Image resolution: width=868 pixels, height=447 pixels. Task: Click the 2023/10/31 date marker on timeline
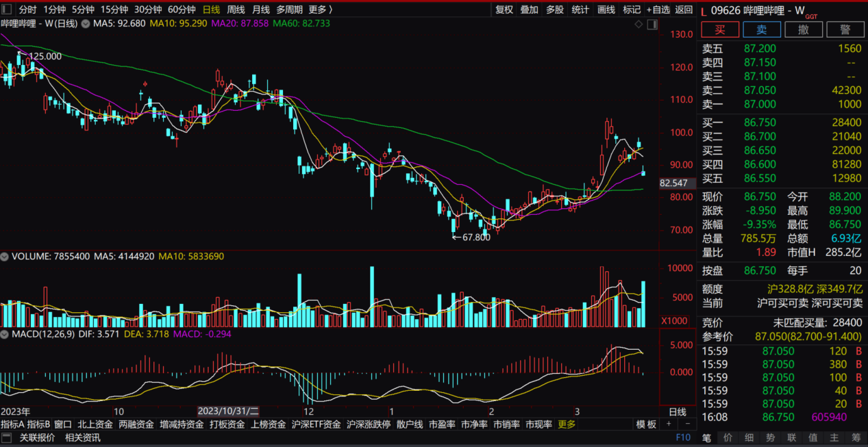pyautogui.click(x=228, y=411)
